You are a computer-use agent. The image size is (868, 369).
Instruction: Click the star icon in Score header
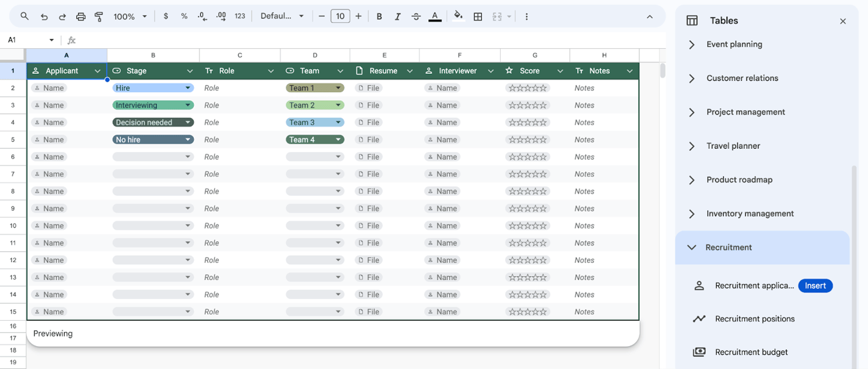coord(509,71)
